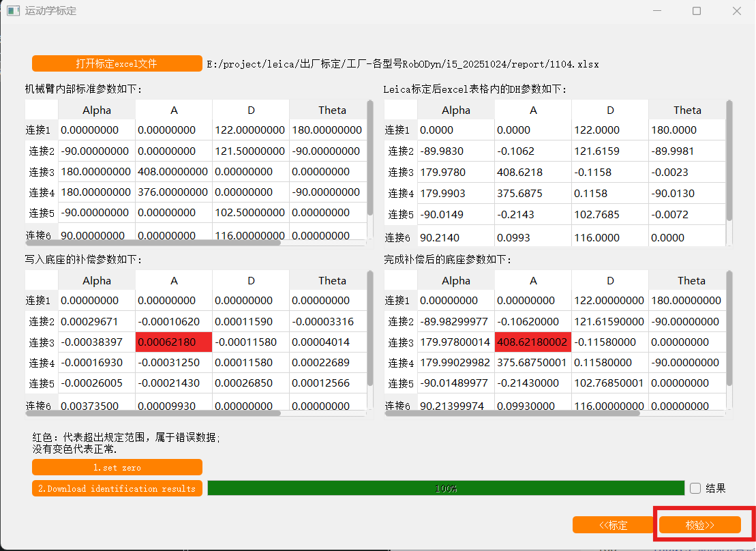The image size is (756, 551).
Task: Click D column header in compensation parameters table
Action: [x=251, y=280]
